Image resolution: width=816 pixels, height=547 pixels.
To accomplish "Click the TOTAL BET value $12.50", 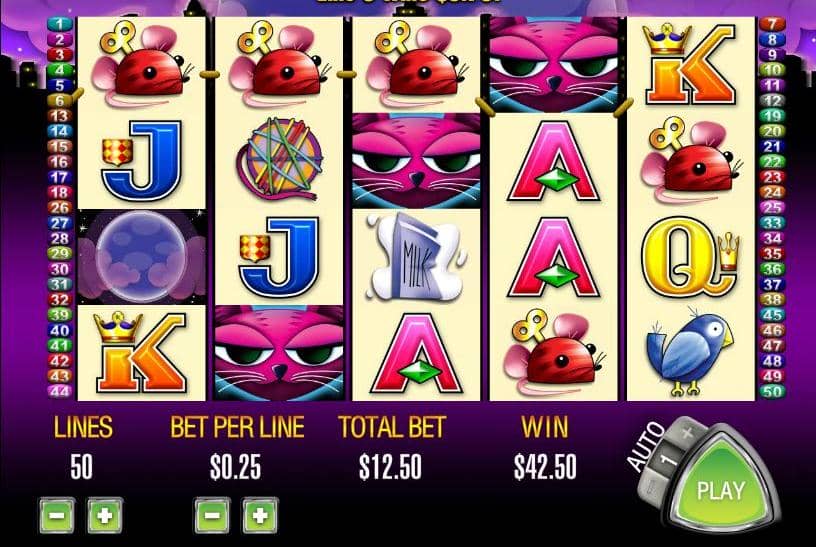I will click(390, 466).
